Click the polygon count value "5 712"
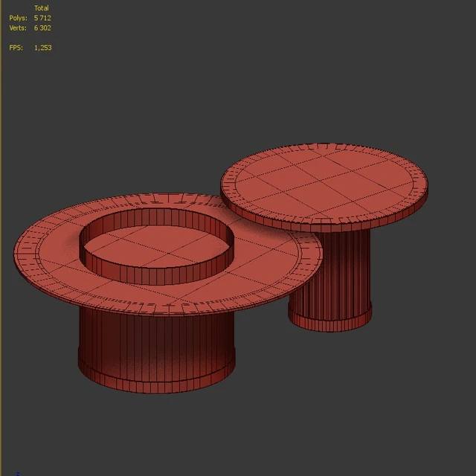 pyautogui.click(x=42, y=18)
